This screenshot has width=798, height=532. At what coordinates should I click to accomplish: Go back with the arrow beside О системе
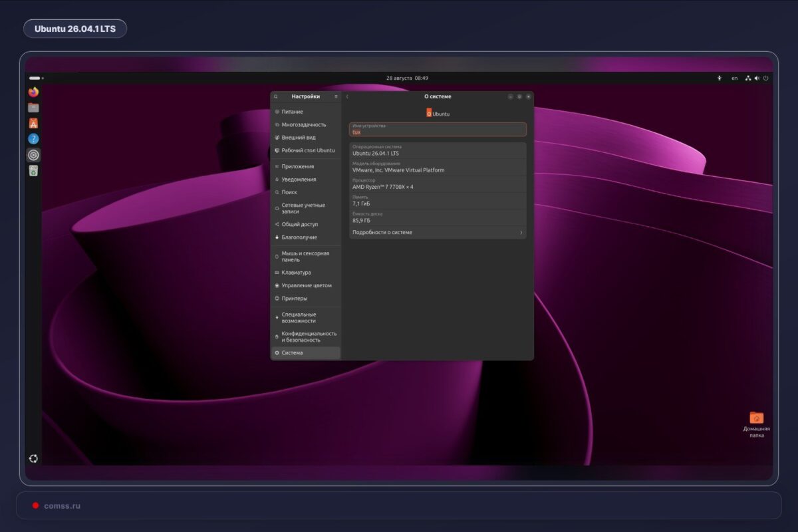(x=347, y=96)
